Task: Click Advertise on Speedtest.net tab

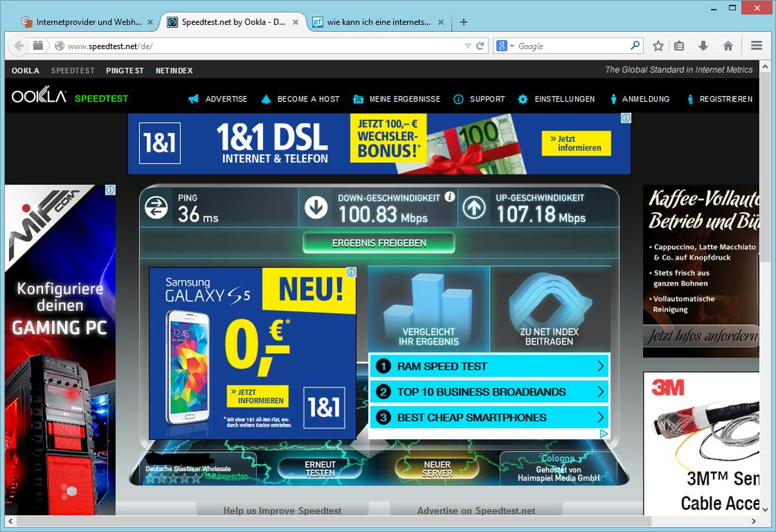Action: point(476,510)
